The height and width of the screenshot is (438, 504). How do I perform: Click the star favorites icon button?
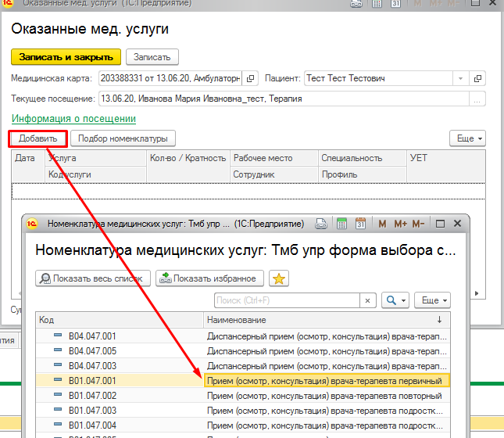[277, 278]
